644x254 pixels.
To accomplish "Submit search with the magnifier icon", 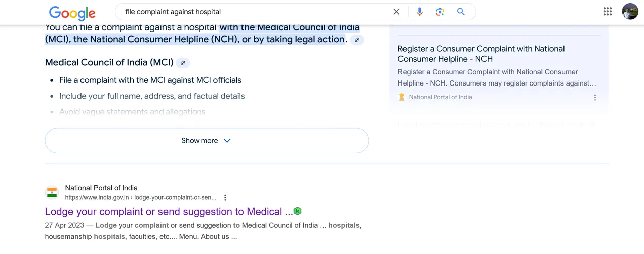I will [x=461, y=12].
